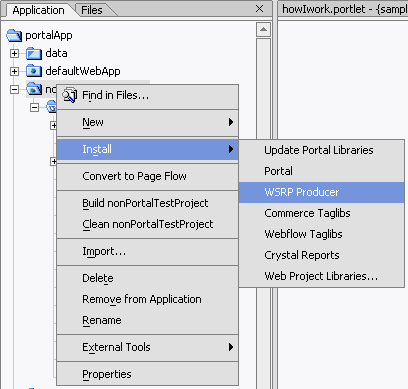Viewport: 408px width, 389px height.
Task: Select Import from the context menu
Action: click(148, 251)
